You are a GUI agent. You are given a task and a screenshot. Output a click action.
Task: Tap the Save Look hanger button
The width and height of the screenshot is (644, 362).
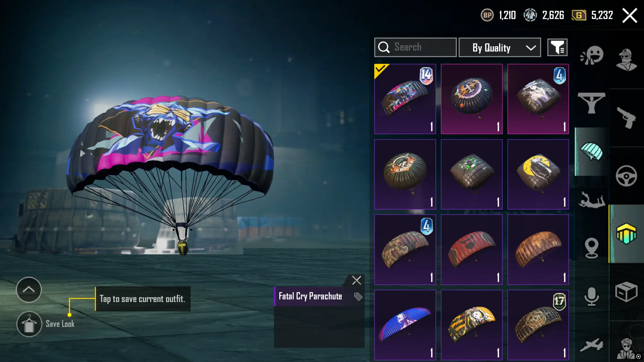tap(29, 324)
